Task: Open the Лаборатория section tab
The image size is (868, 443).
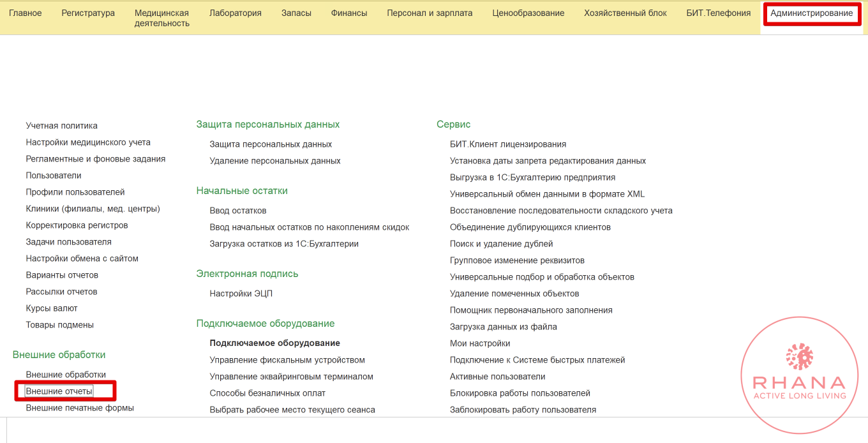Action: 236,13
